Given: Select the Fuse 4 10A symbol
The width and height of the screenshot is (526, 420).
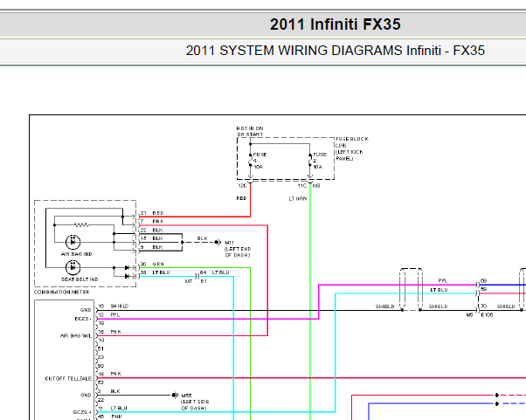Looking at the screenshot, I should (x=250, y=161).
